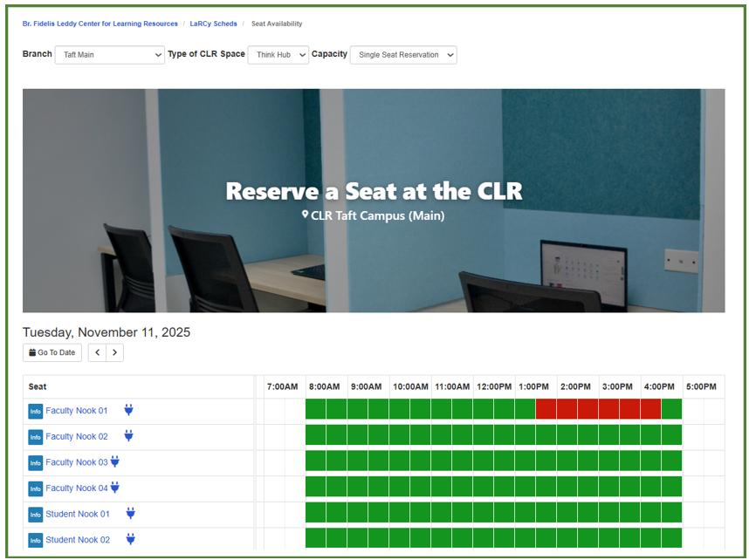The image size is (749, 560).
Task: Click the Info icon for Faculty Nook 03
Action: 35,462
